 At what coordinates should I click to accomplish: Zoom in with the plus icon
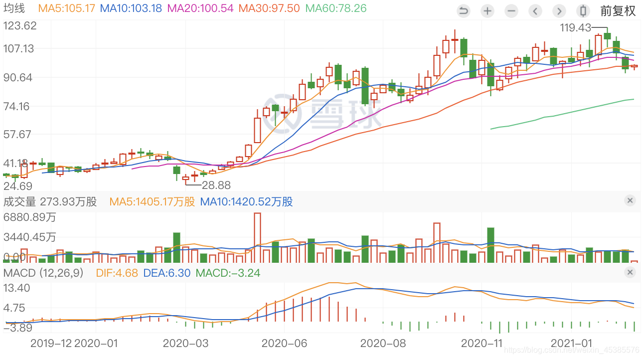point(487,10)
